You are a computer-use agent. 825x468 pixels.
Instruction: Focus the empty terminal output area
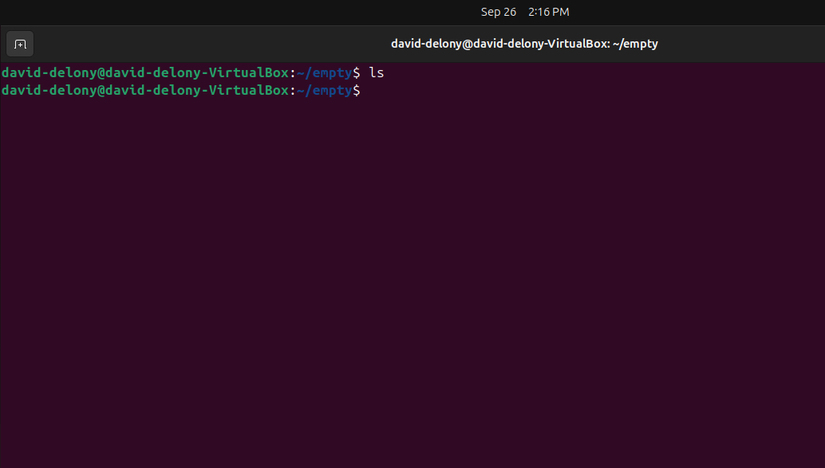pos(412,280)
